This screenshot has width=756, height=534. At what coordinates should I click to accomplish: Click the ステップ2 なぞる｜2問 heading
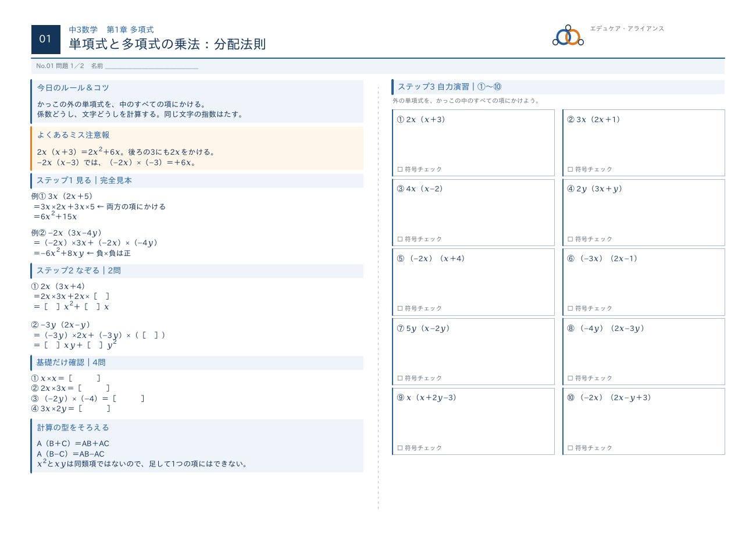pos(79,270)
